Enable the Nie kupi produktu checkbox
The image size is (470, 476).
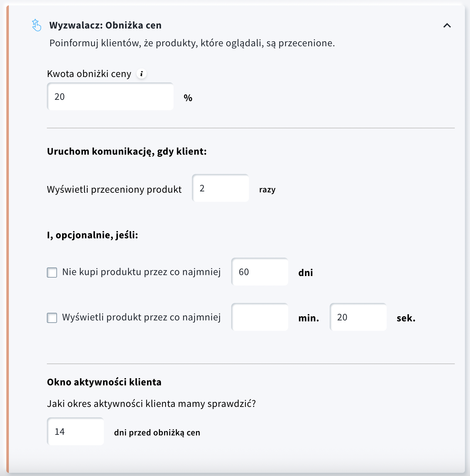pos(52,273)
